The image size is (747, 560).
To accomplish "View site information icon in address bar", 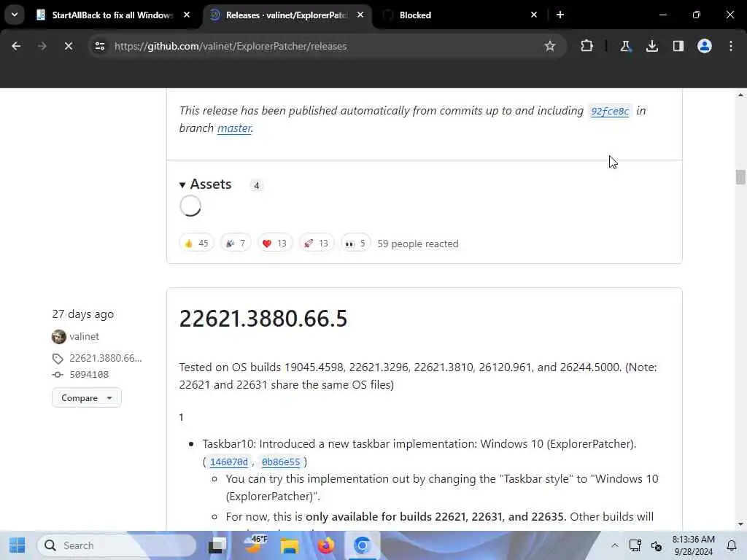I will [99, 46].
